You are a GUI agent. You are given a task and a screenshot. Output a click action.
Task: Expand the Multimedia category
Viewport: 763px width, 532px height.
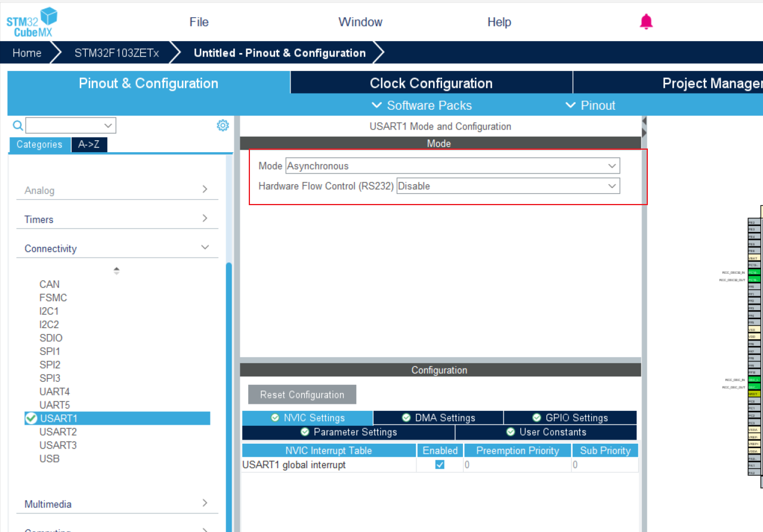[x=116, y=504]
